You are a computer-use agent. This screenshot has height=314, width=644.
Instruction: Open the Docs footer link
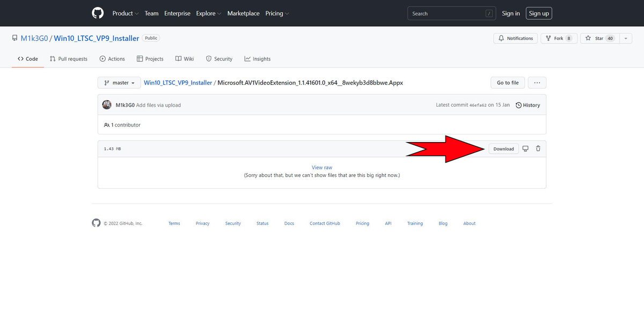point(289,223)
